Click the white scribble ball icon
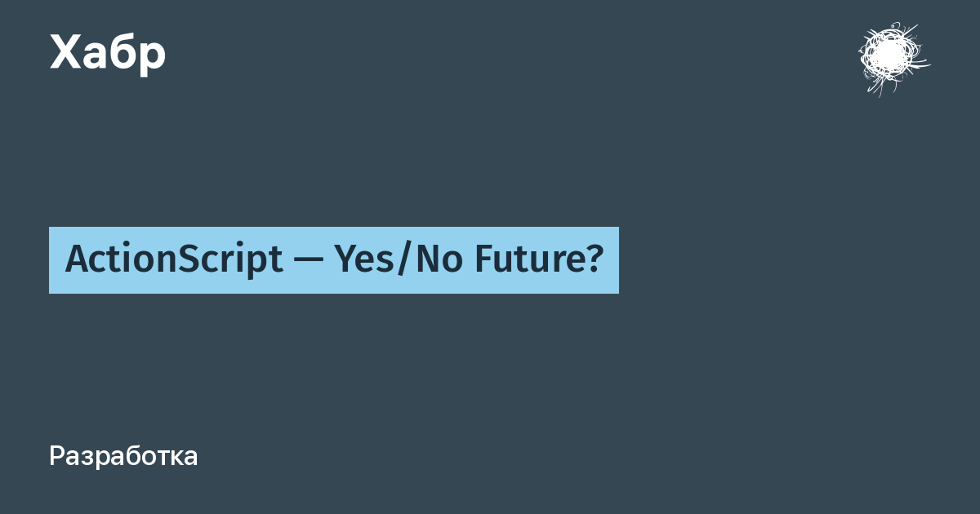The height and width of the screenshot is (514, 980). tap(893, 57)
